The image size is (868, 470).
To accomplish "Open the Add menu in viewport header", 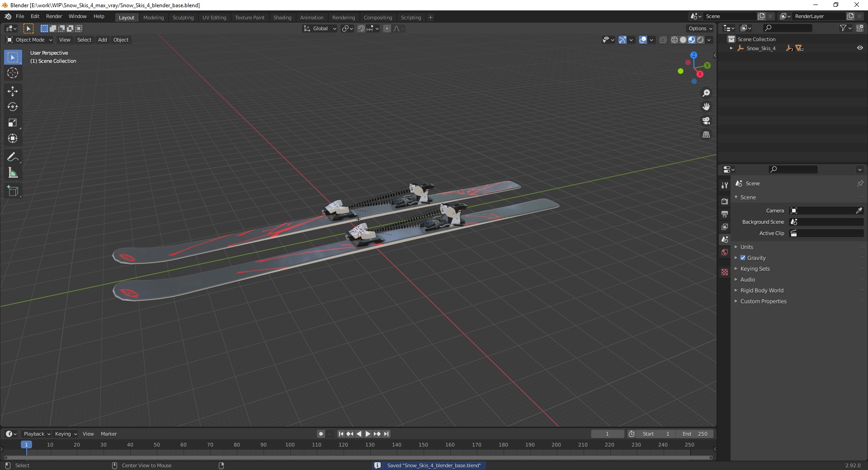I will pos(103,40).
